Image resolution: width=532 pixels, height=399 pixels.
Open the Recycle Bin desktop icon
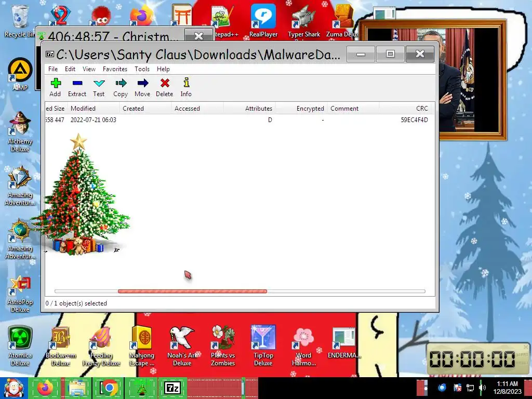[x=19, y=20]
